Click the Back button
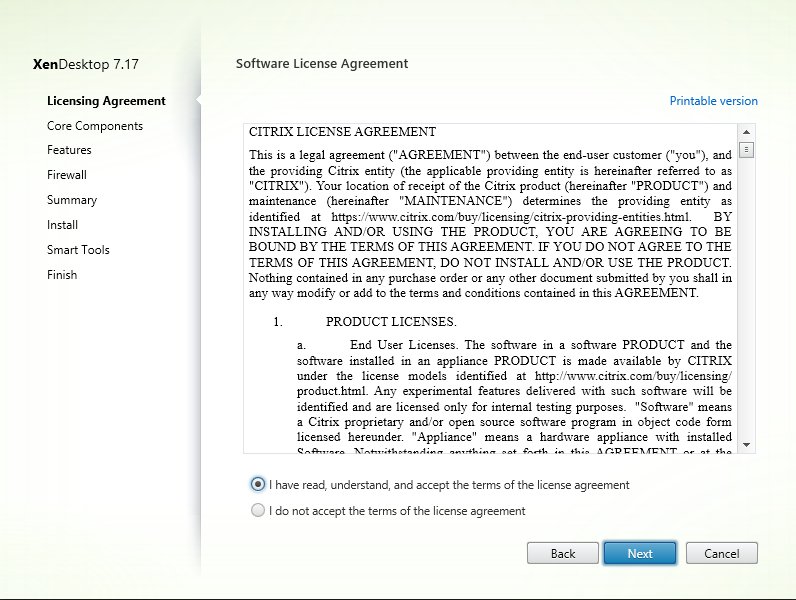 (x=562, y=553)
